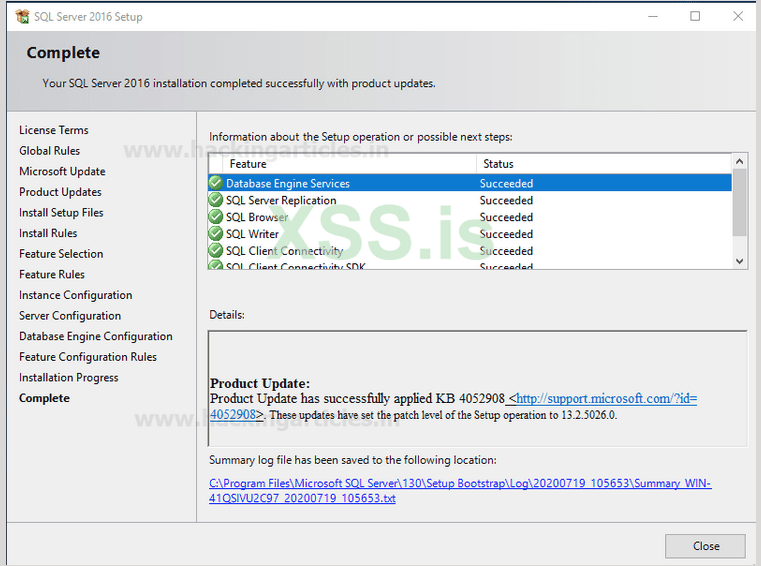The height and width of the screenshot is (566, 761).
Task: Click Instance Configuration in the step list
Action: (x=76, y=295)
